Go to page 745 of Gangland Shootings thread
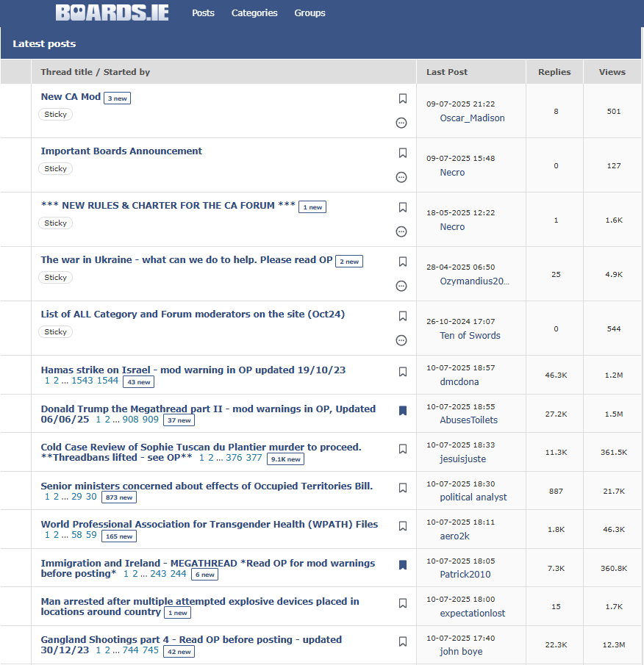644x665 pixels. click(x=150, y=650)
